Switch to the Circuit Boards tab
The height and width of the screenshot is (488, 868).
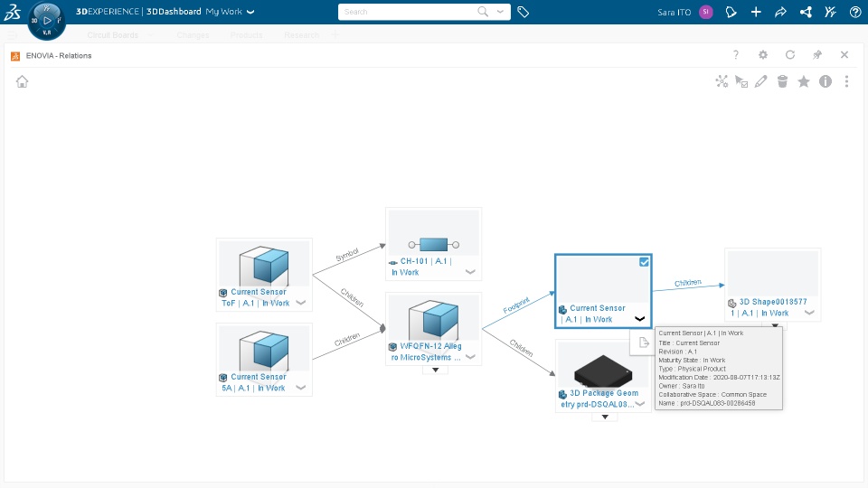pyautogui.click(x=112, y=35)
